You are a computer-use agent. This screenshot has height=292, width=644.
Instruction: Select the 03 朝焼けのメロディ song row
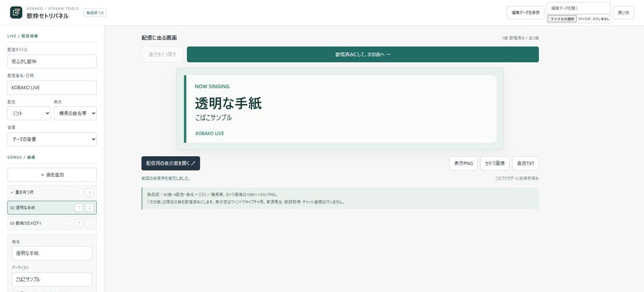[x=52, y=223]
